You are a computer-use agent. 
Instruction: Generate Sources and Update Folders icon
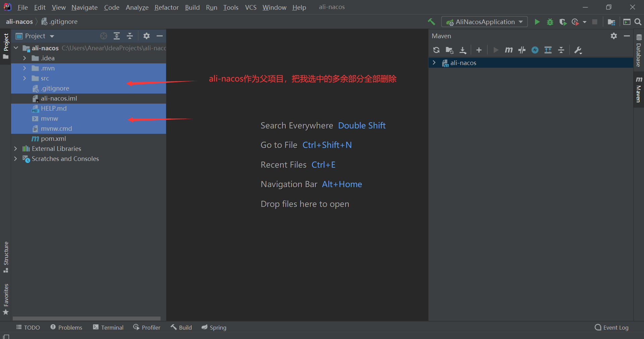pyautogui.click(x=449, y=50)
